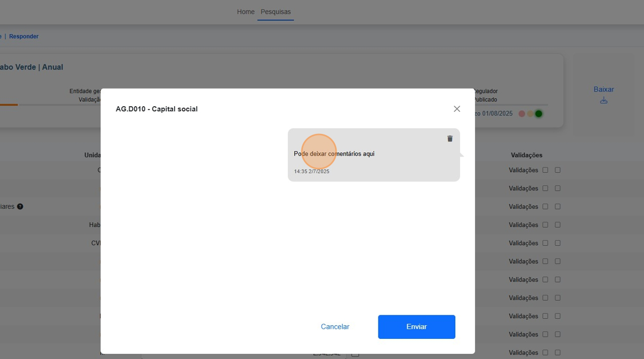Click Cancelar to dismiss the dialog

click(335, 327)
